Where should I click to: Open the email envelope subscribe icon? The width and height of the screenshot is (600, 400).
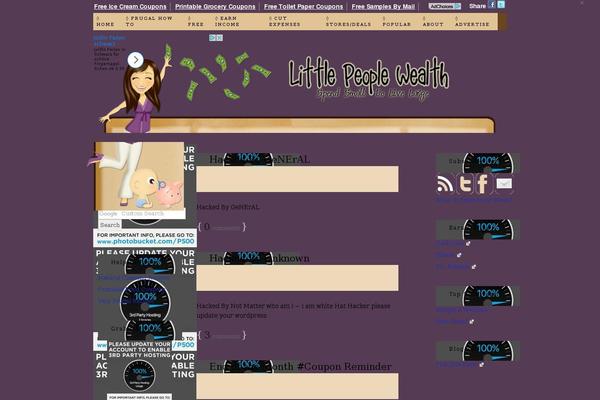point(504,184)
